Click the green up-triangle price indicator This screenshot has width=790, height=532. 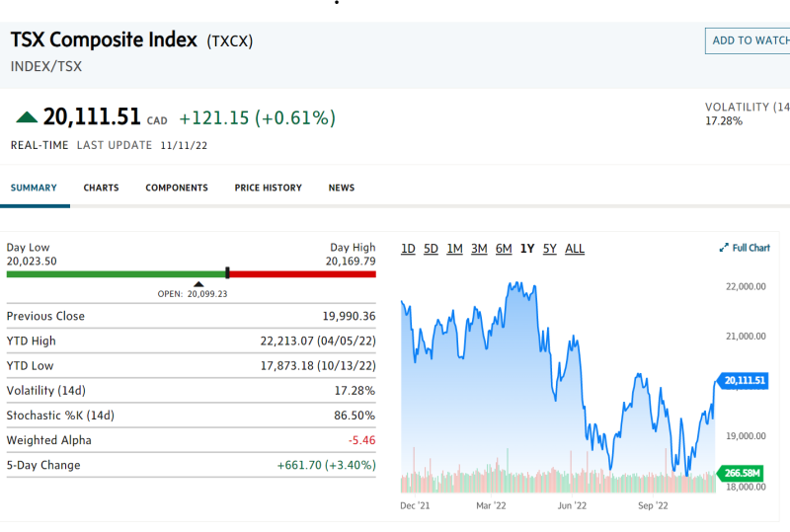click(x=27, y=117)
